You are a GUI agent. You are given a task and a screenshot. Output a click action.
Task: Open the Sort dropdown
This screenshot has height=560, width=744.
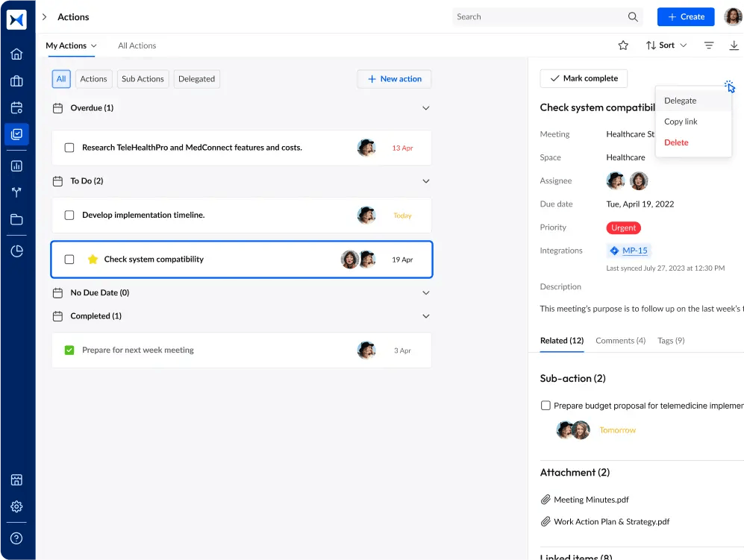click(666, 45)
